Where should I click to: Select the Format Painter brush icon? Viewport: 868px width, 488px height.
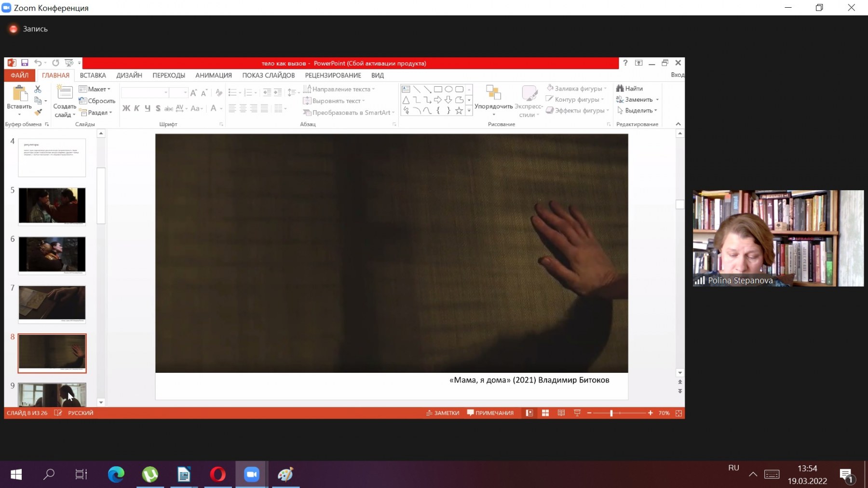(38, 112)
